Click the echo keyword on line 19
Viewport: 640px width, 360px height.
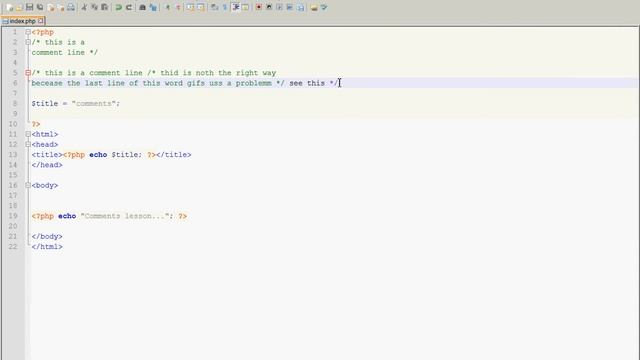pos(67,216)
